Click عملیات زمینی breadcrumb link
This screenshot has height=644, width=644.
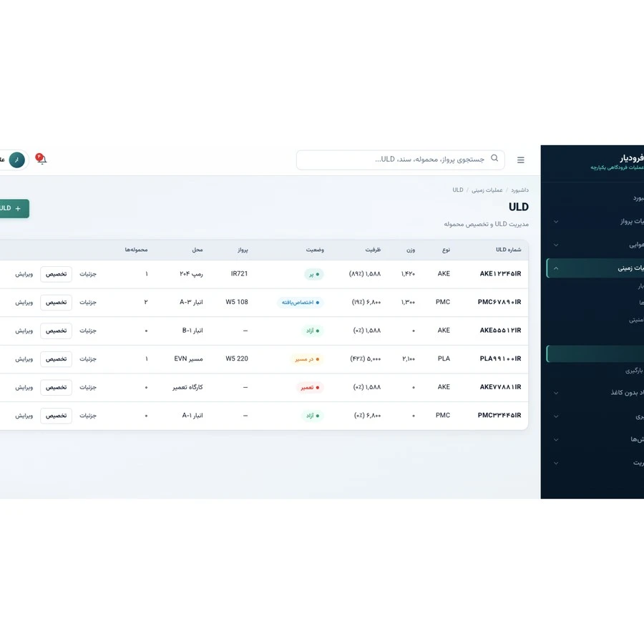[487, 190]
